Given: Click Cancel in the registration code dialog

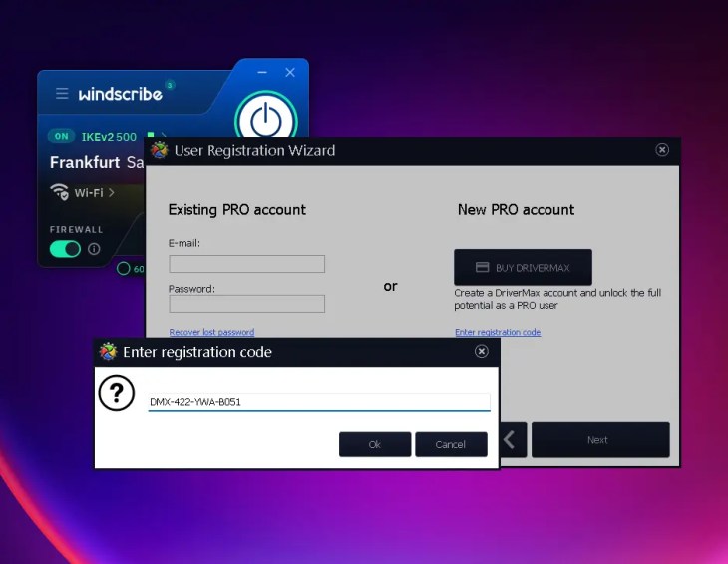Looking at the screenshot, I should tap(452, 444).
